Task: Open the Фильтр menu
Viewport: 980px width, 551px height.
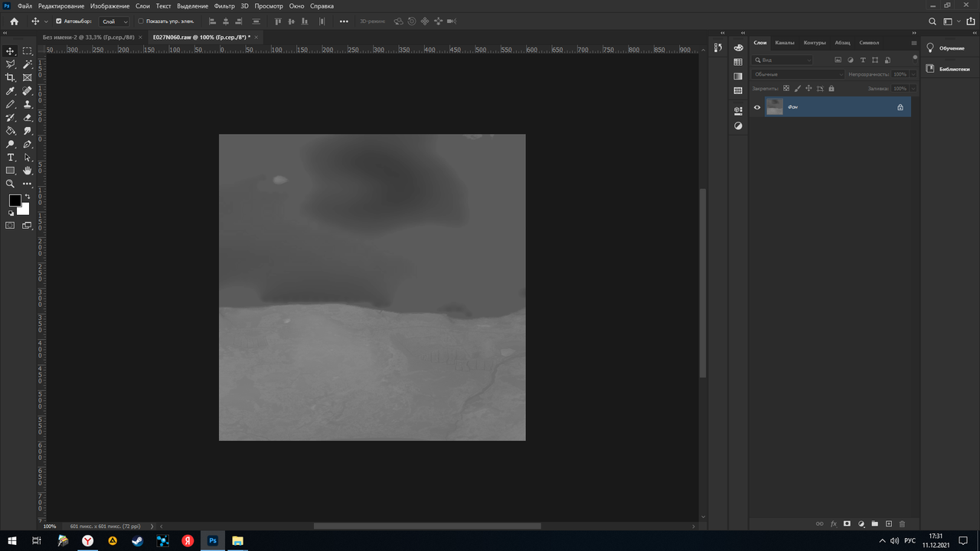Action: pos(224,6)
